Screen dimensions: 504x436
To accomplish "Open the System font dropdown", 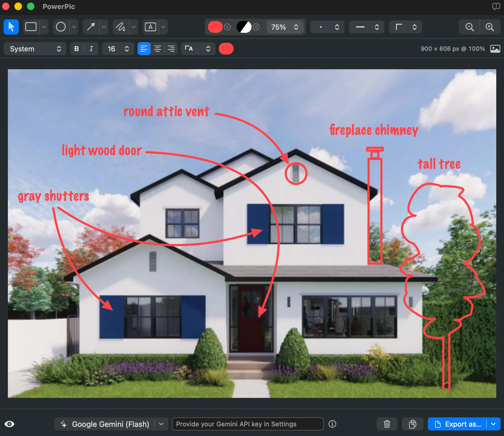I will click(35, 49).
